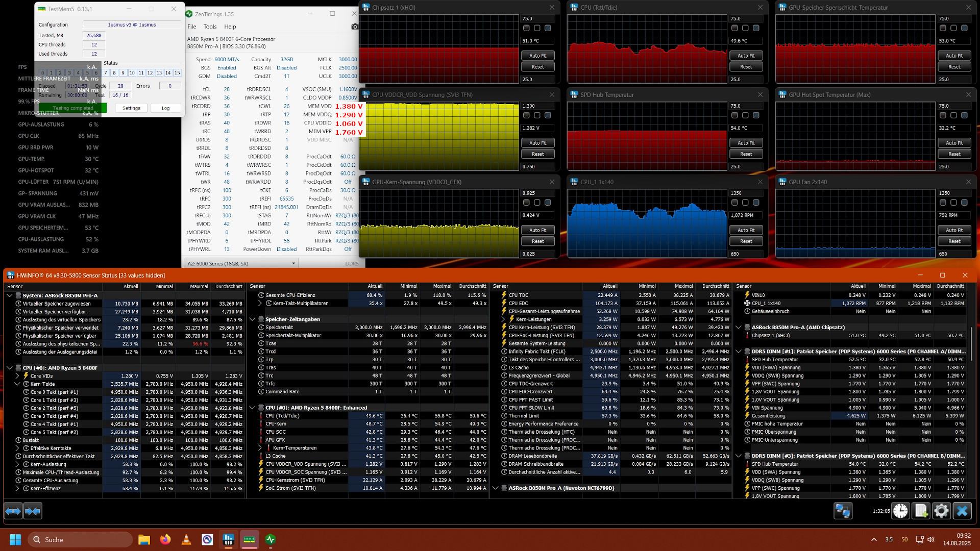Open HWiNFO remote network monitor icon
980x551 pixels.
pyautogui.click(x=843, y=511)
